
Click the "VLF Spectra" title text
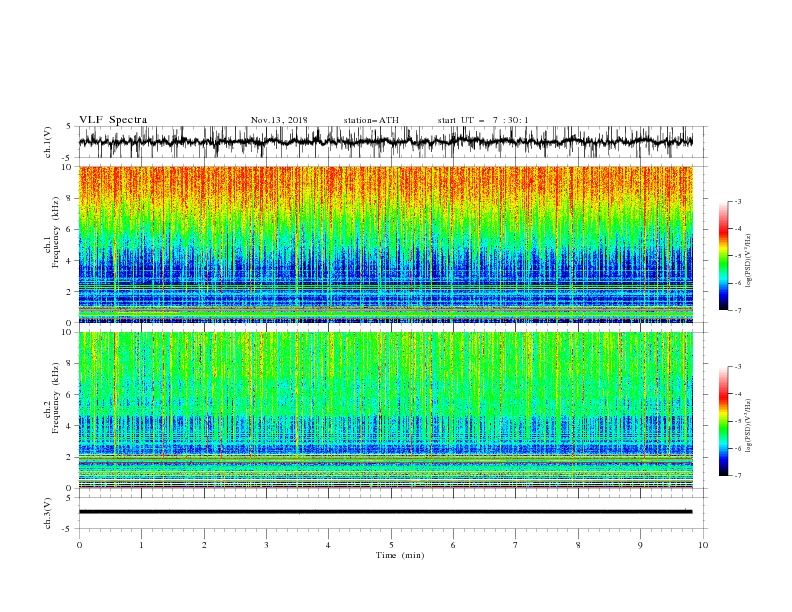click(113, 120)
